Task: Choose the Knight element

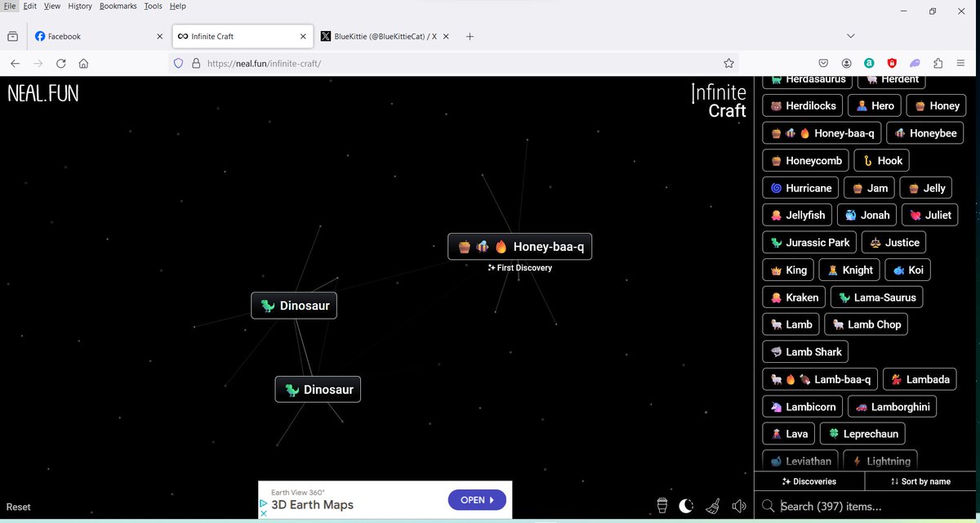Action: (x=850, y=270)
